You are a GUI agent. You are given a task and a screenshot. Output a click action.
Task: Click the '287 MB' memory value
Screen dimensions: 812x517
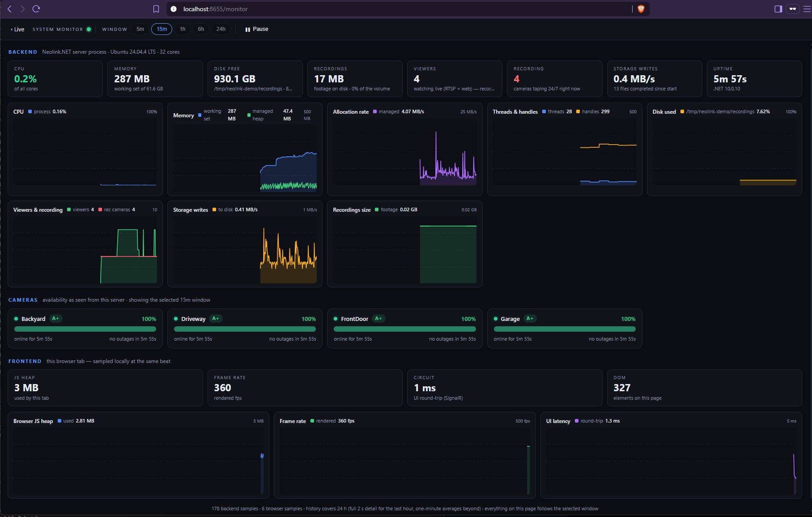point(132,79)
